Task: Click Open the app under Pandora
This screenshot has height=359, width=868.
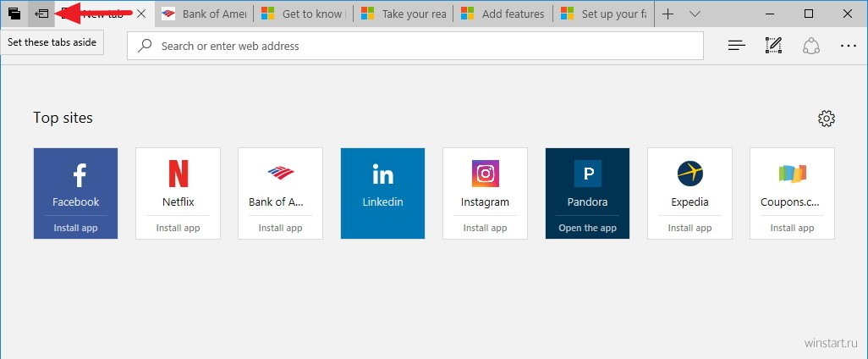Action: [587, 228]
